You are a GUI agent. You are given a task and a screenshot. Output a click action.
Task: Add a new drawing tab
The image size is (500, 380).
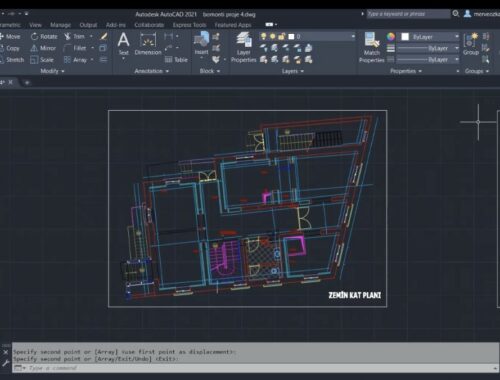coord(27,82)
